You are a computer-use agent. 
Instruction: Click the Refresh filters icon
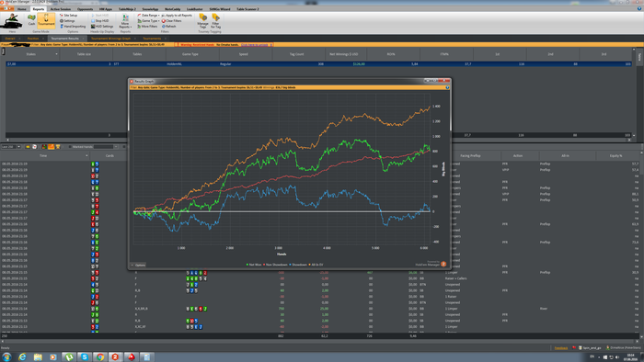[168, 27]
